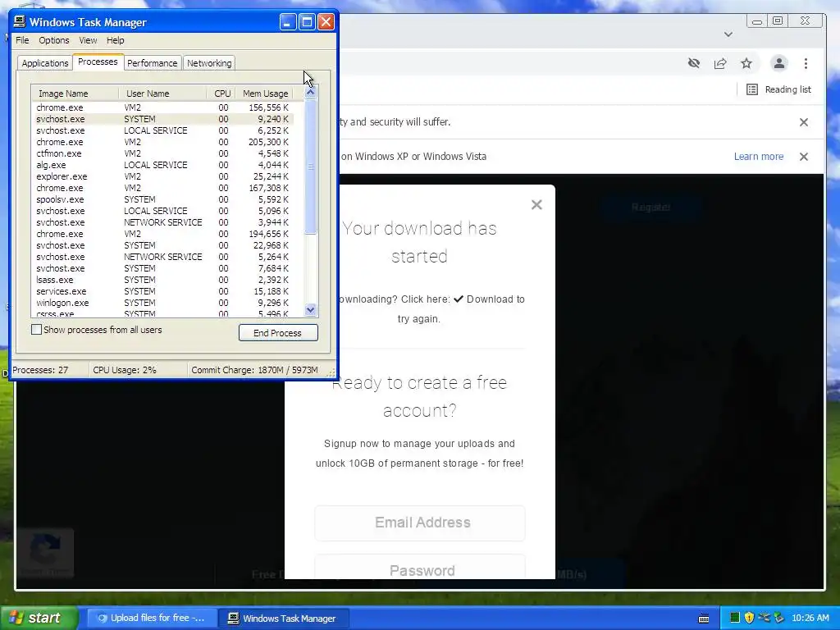
Task: Select the alg.exe process row
Action: tap(163, 165)
